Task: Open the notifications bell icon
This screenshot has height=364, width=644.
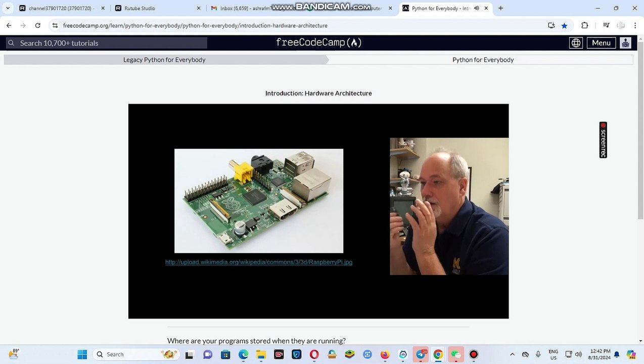Action: click(x=617, y=354)
